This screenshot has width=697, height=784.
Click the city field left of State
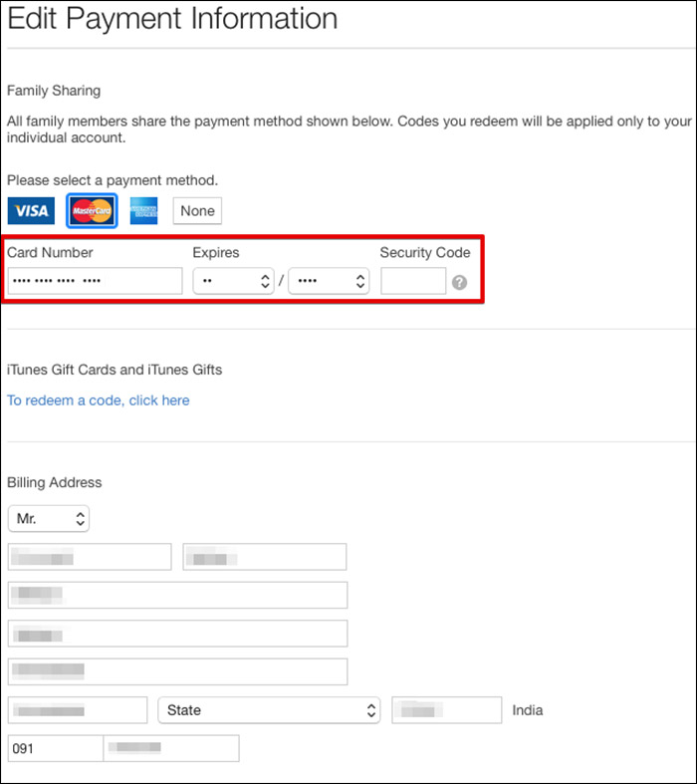78,710
